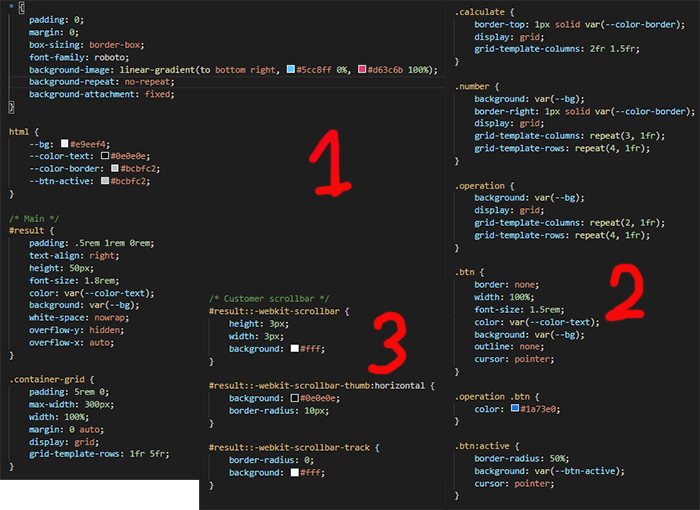Click the line "padding: .5rem 1rem 0rem;"
700x510 pixels.
coord(92,243)
